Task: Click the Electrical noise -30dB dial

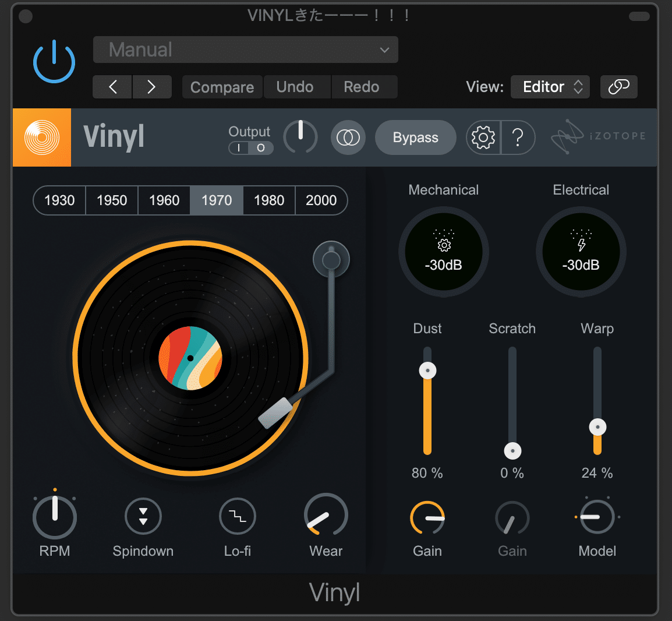Action: coord(581,252)
